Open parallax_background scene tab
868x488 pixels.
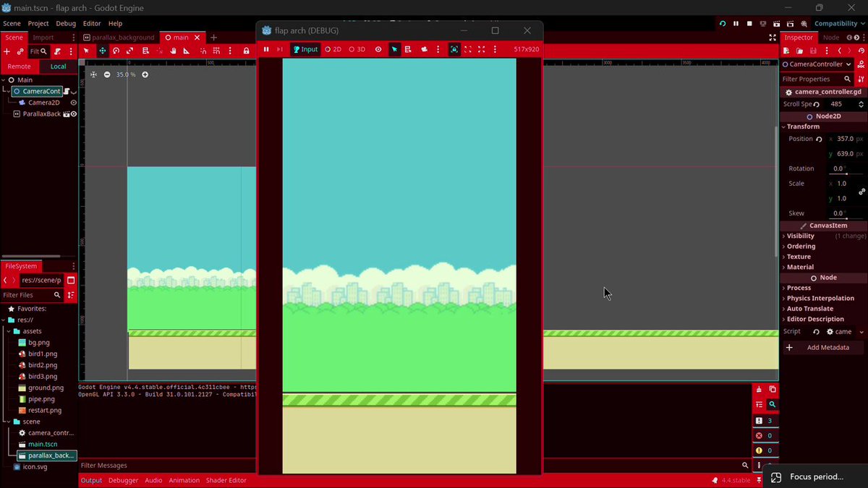tap(119, 38)
